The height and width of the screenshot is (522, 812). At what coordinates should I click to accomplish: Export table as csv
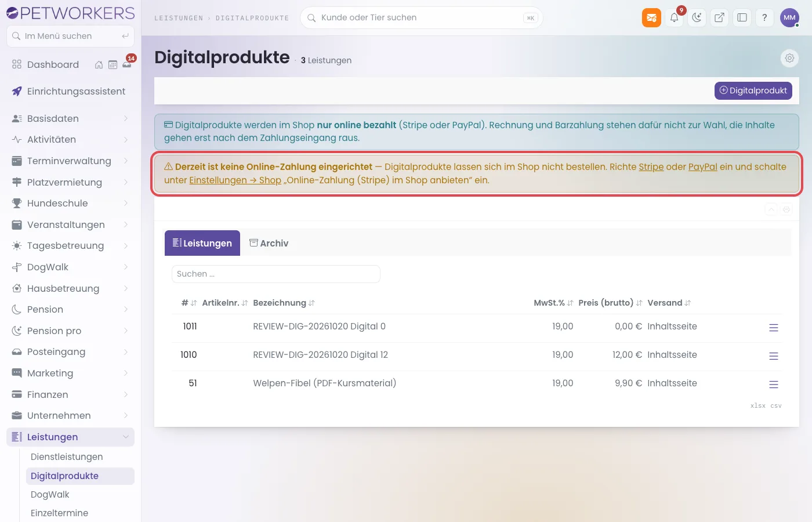(776, 405)
